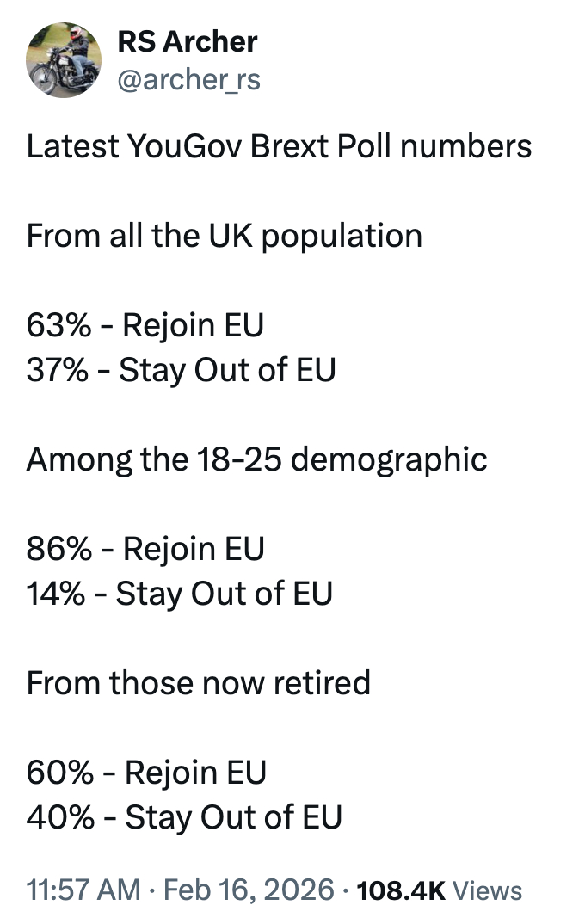Select the 14% - Stay Out of EU line

pos(179,594)
